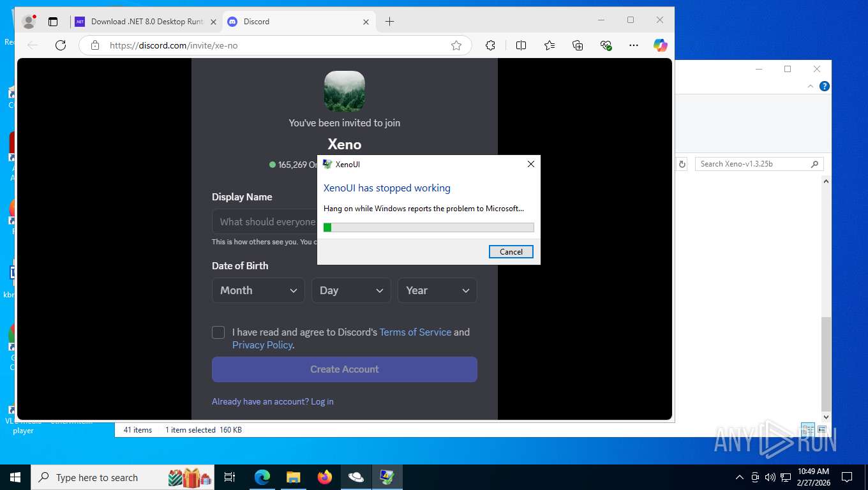Check the Terms of Service agreement box

218,332
